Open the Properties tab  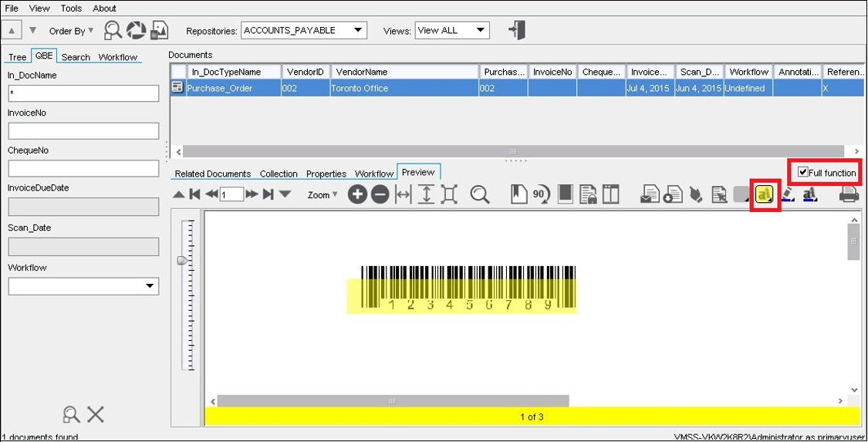326,174
